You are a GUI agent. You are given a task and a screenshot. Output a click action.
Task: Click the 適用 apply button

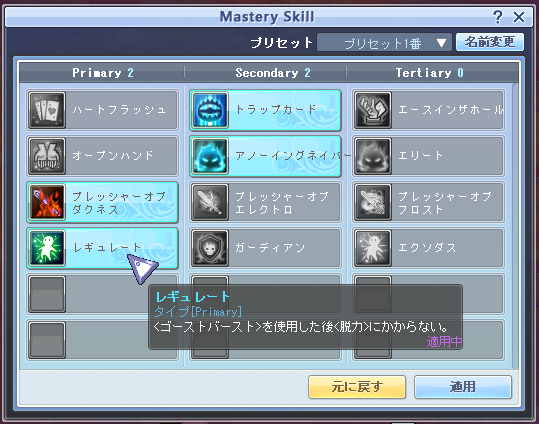(463, 387)
